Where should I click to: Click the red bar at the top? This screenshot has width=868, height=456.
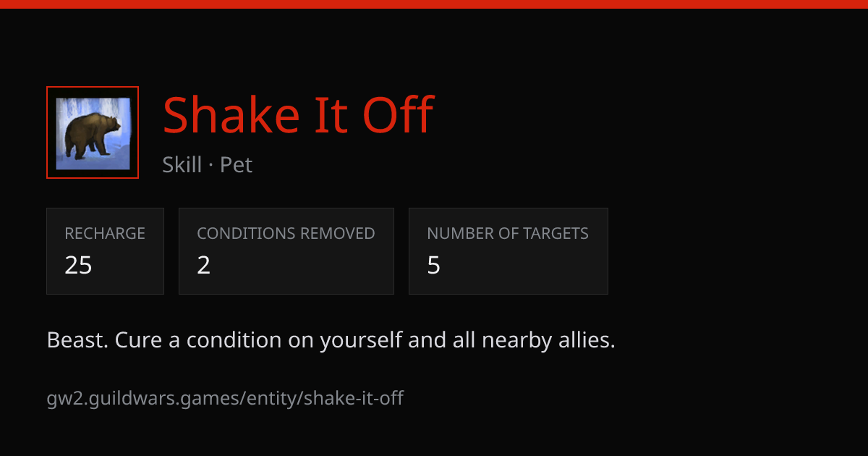434,4
